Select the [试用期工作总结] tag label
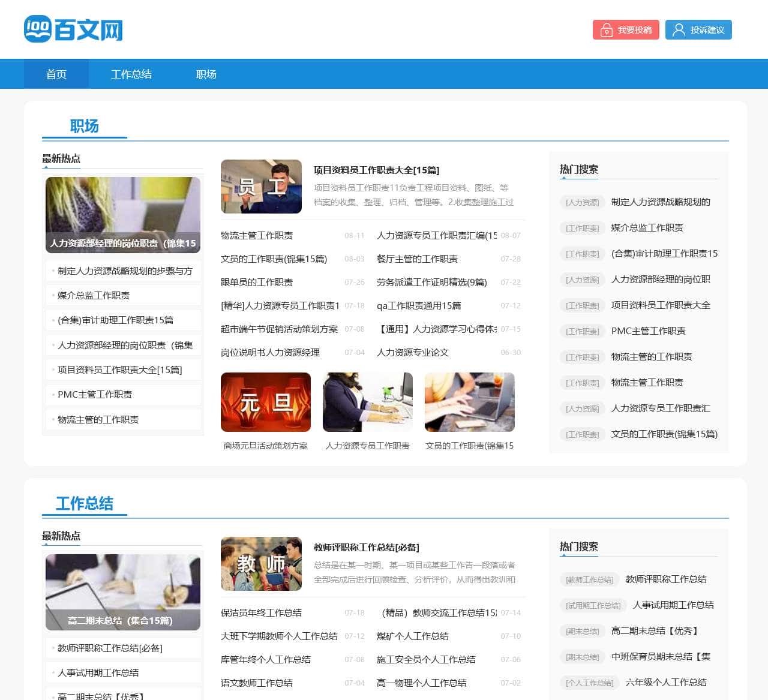 593,605
